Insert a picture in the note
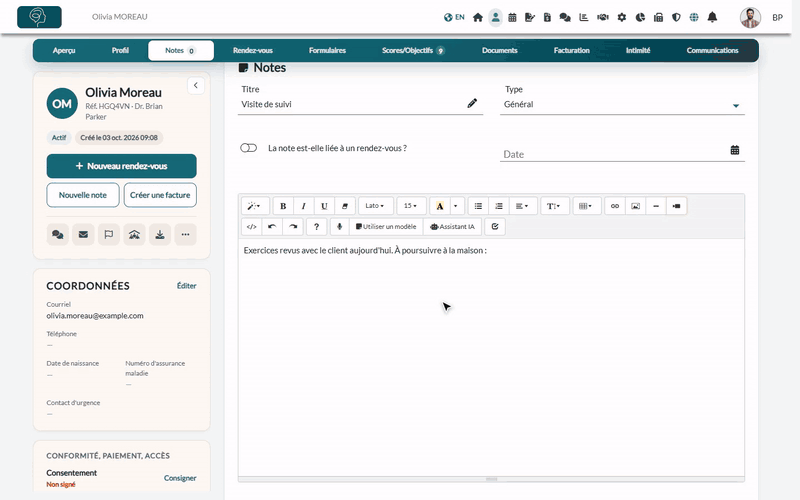This screenshot has width=800, height=500. 635,206
